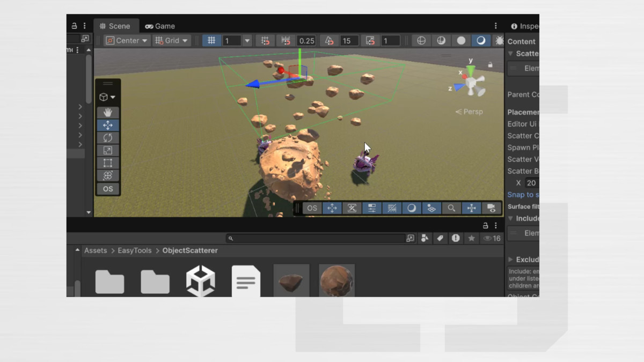This screenshot has height=362, width=644.
Task: Click the X value field showing 20
Action: (x=532, y=183)
